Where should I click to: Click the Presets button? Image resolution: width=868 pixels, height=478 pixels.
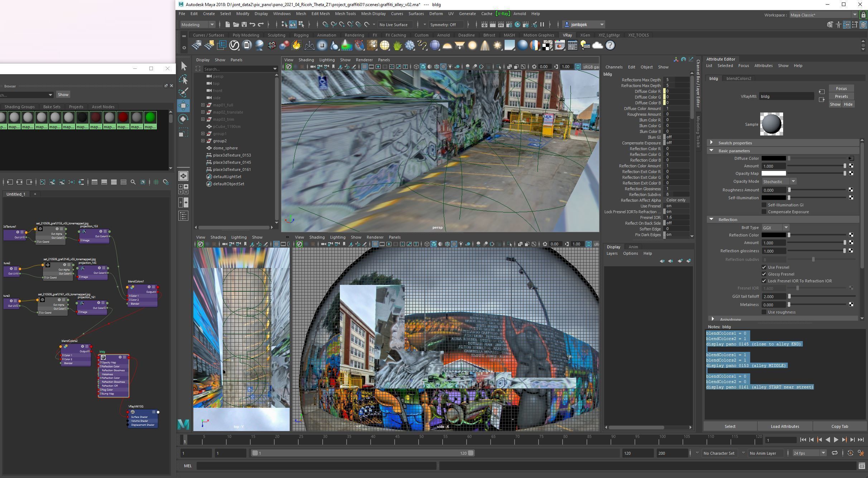tap(841, 96)
